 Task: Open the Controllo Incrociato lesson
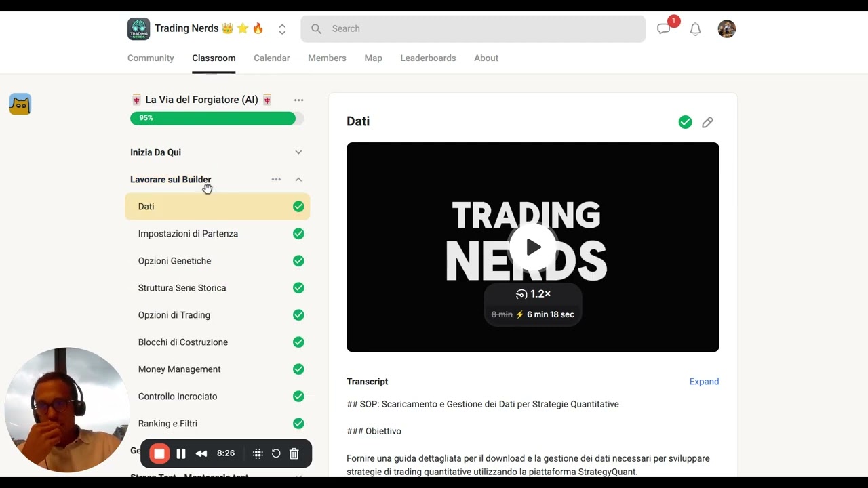click(x=178, y=396)
